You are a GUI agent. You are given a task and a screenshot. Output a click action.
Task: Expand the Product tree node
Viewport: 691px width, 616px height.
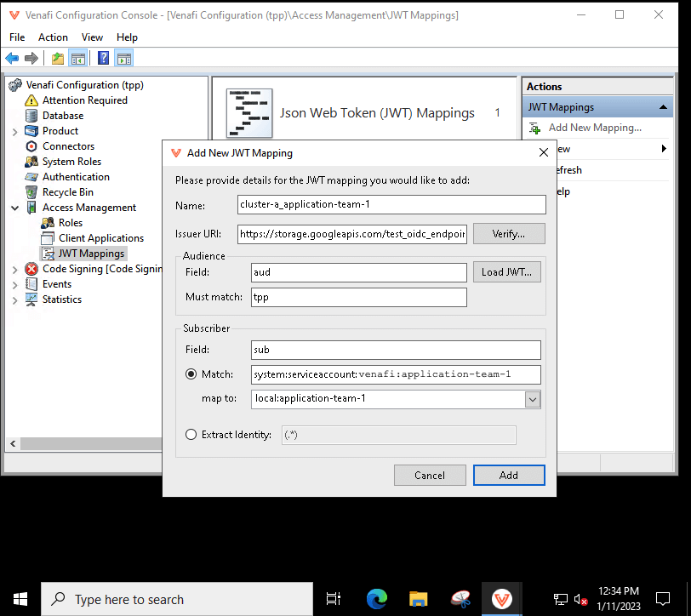14,131
